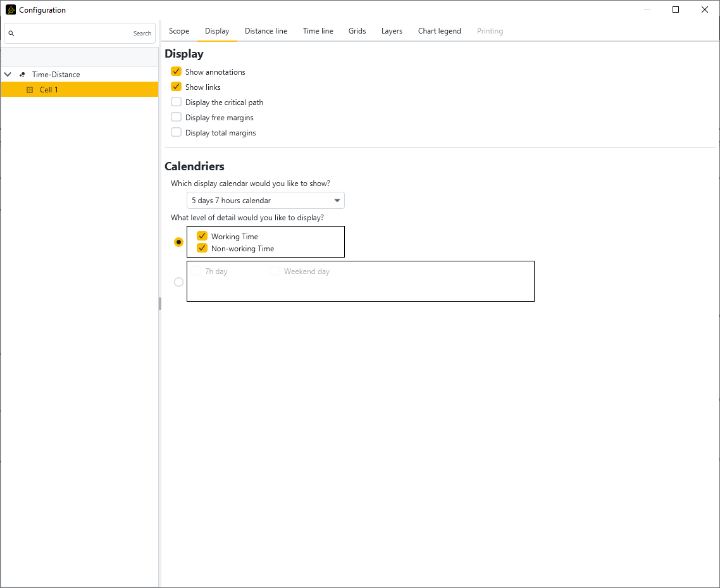Click in the search input field
The width and height of the screenshot is (720, 588).
(73, 34)
